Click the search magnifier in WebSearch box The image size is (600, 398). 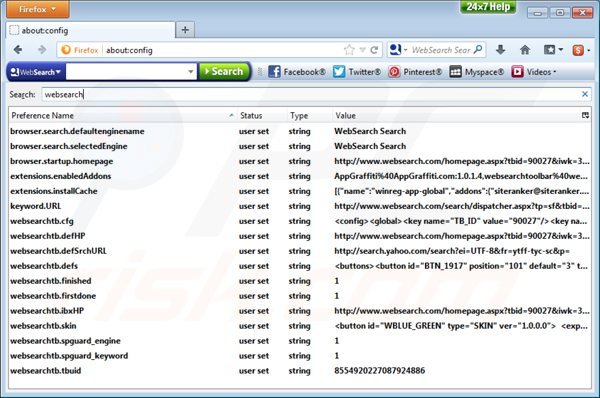tap(478, 50)
